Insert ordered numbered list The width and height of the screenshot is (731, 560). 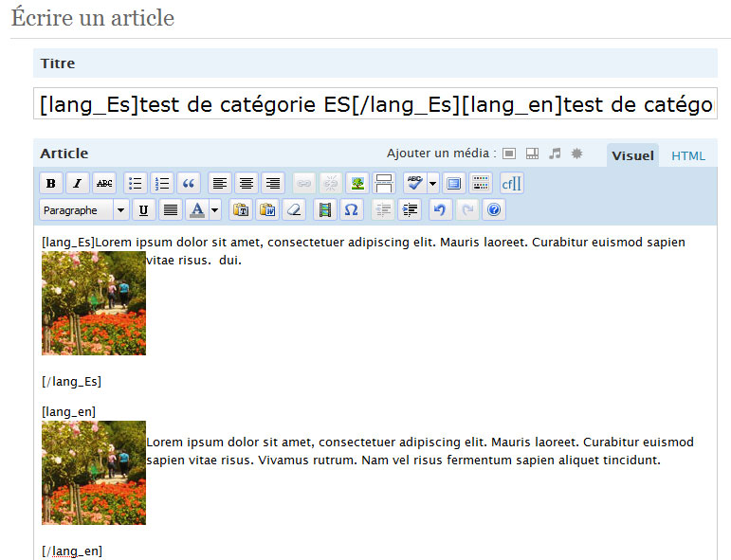tap(162, 184)
